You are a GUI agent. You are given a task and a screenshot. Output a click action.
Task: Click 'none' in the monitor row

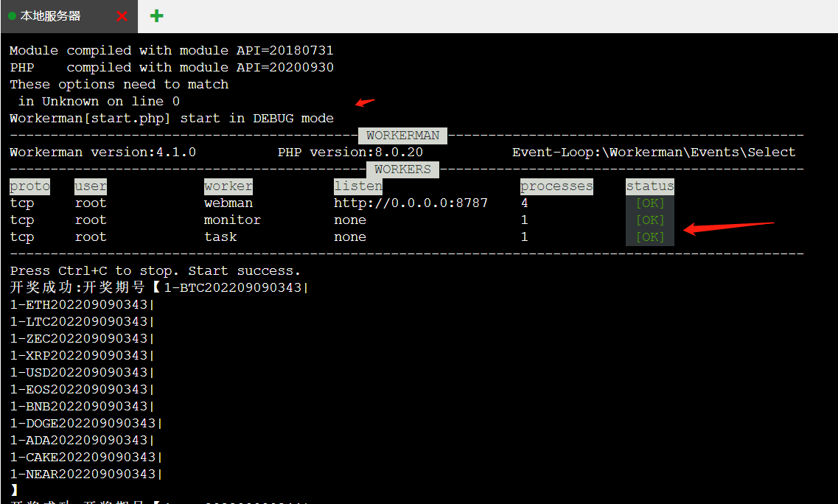click(x=350, y=220)
